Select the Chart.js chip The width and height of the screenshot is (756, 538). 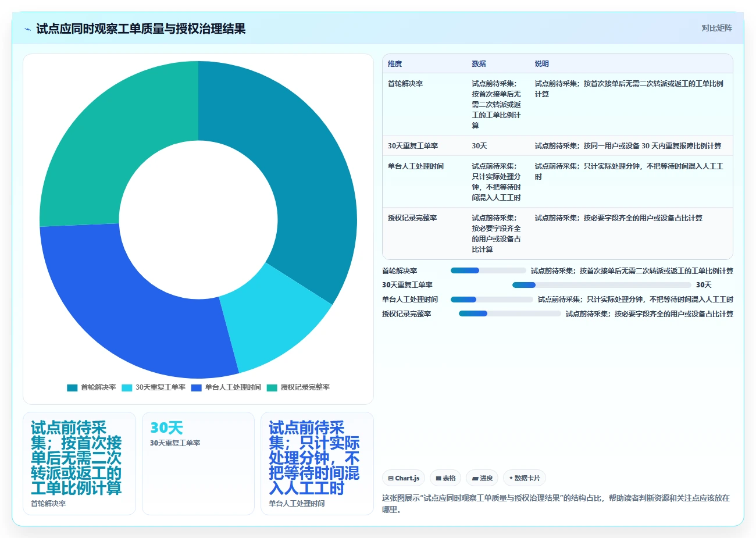tap(404, 478)
